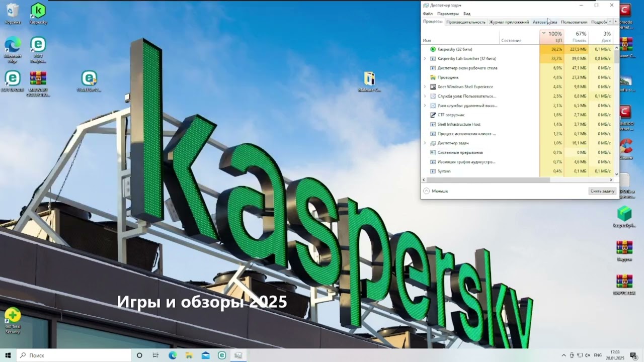The height and width of the screenshot is (362, 644).
Task: Expand Диспетчер задач process row
Action: point(425,143)
